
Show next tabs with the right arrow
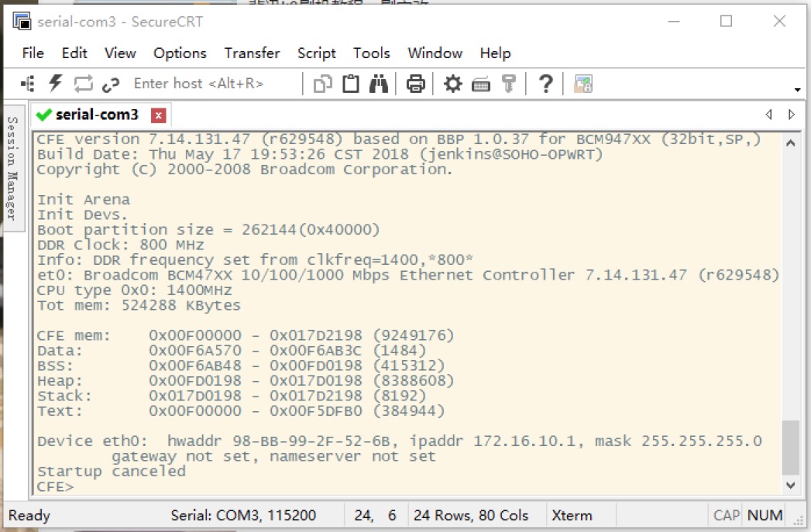coord(792,115)
